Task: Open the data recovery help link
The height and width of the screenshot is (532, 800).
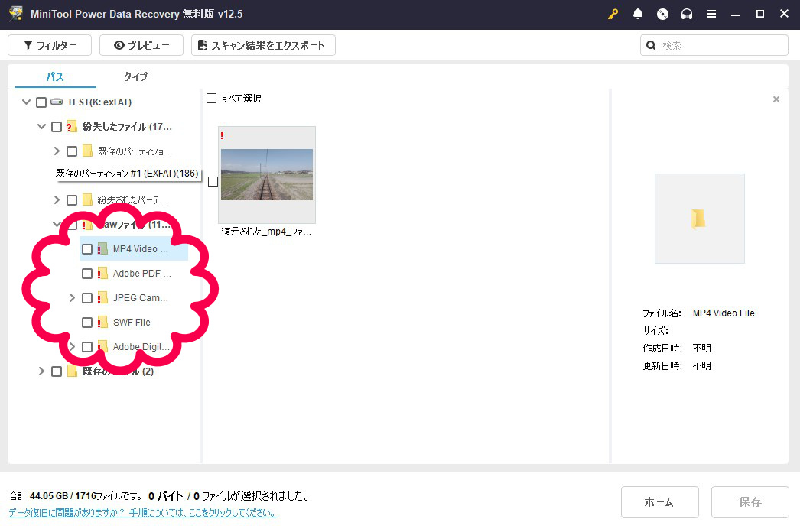Action: (x=142, y=512)
